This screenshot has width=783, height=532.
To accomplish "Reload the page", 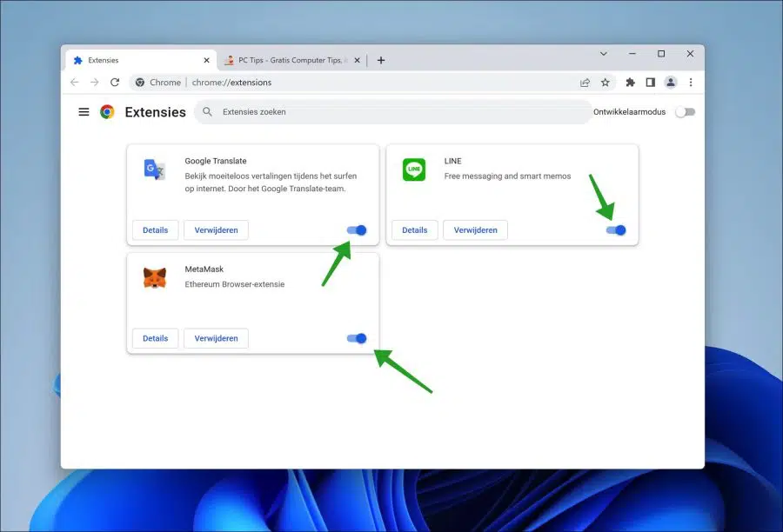I will click(115, 83).
